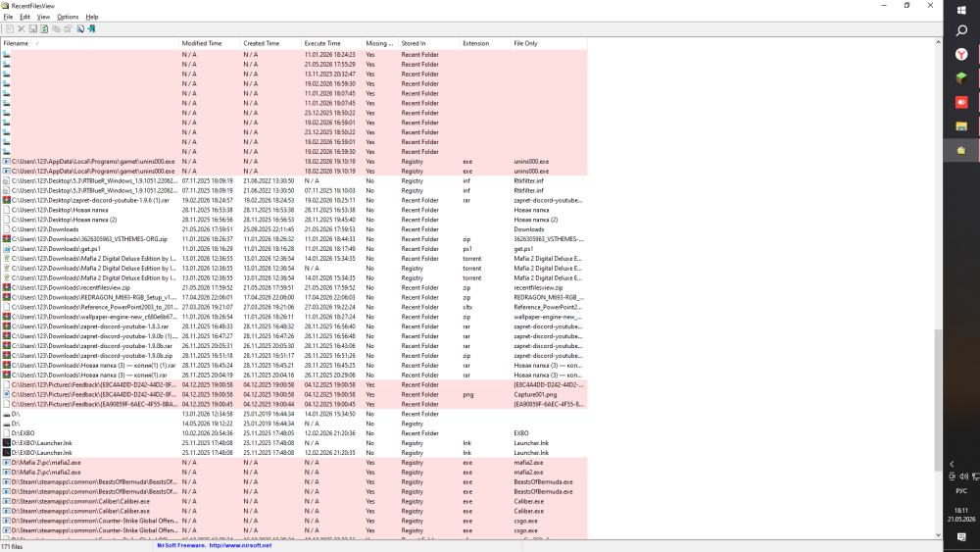Click the vertical scrollbar thumb
The image size is (980, 552).
click(x=938, y=400)
